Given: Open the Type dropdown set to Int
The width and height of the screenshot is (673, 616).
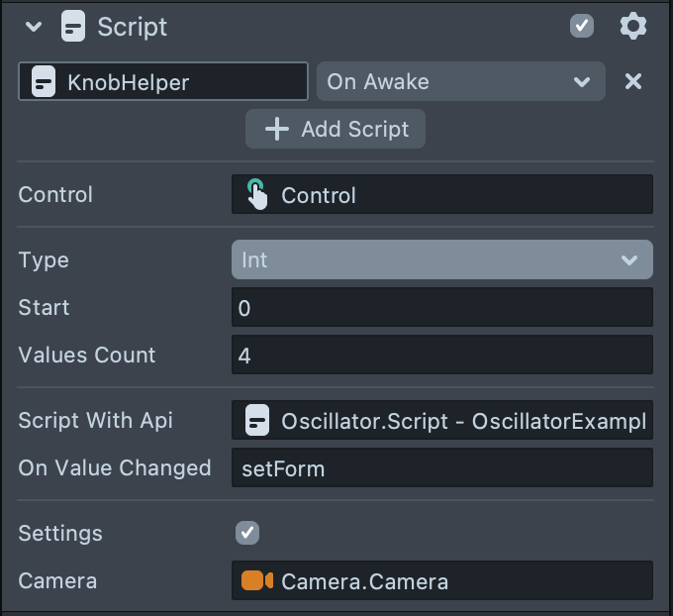Looking at the screenshot, I should coord(441,260).
